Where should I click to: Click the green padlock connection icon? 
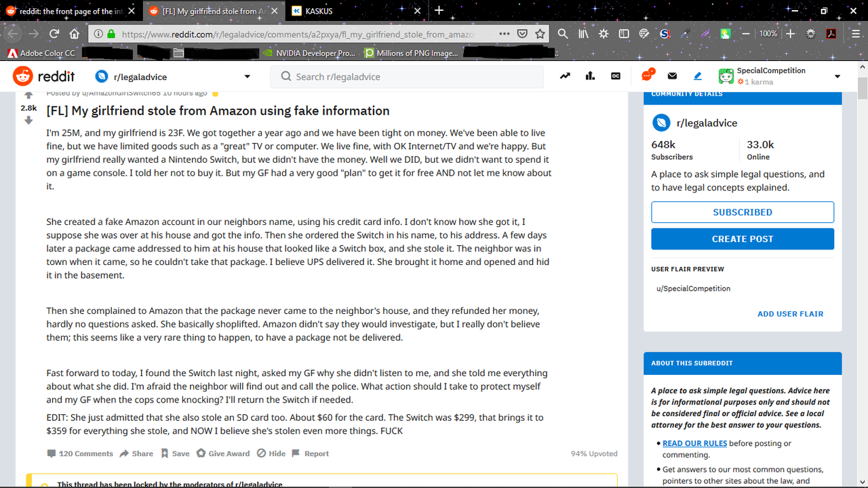111,33
